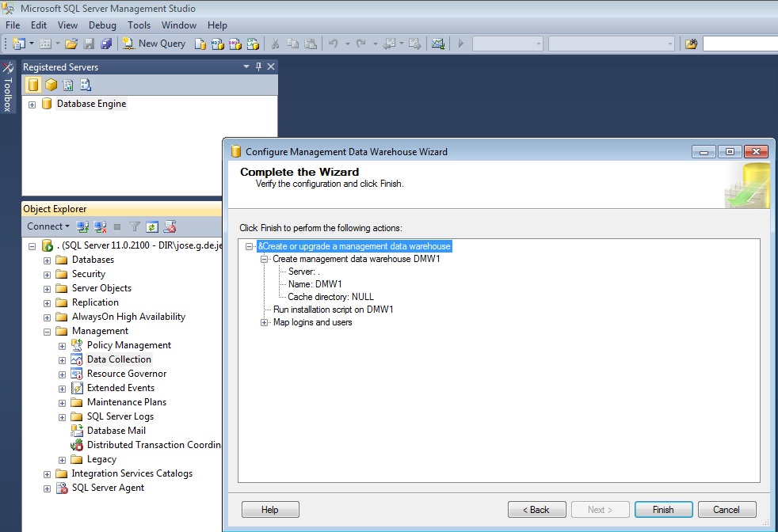
Task: Expand the Server Objects folder
Action: [x=47, y=289]
